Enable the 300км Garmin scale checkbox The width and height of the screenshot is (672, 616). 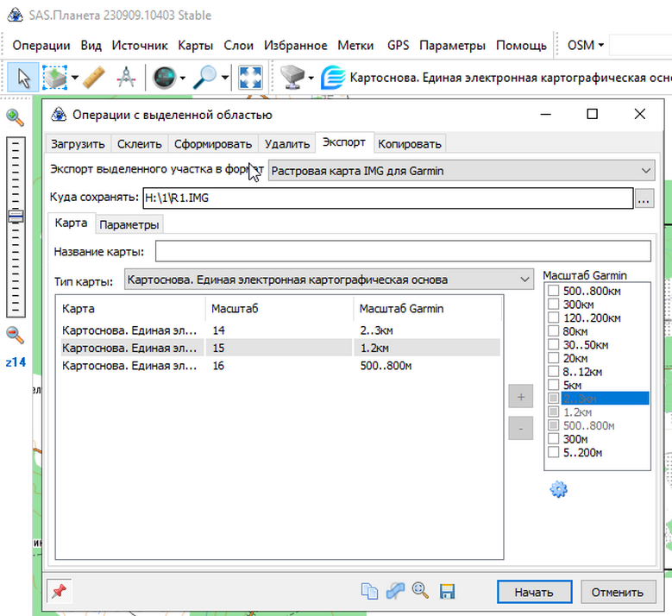tap(553, 305)
